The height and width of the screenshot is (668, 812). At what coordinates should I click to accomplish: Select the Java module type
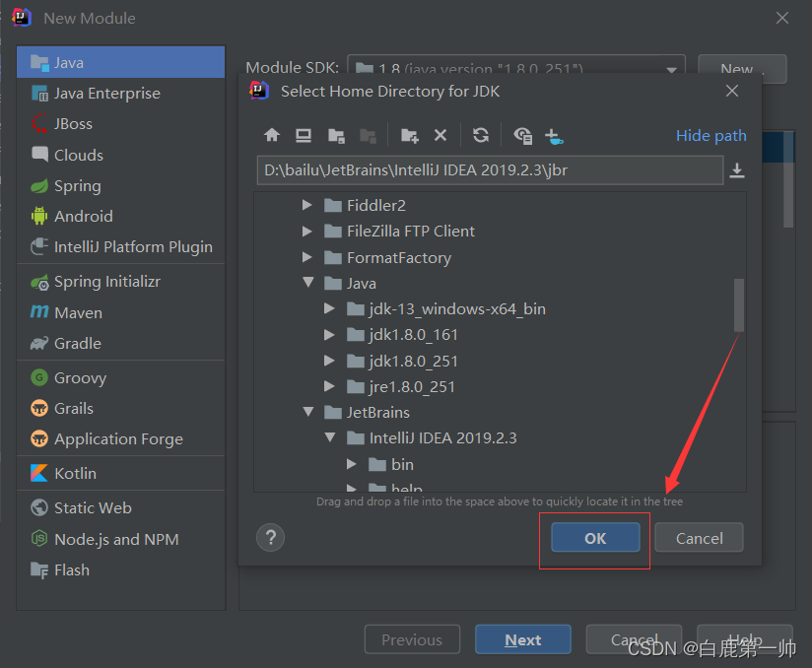[x=120, y=62]
